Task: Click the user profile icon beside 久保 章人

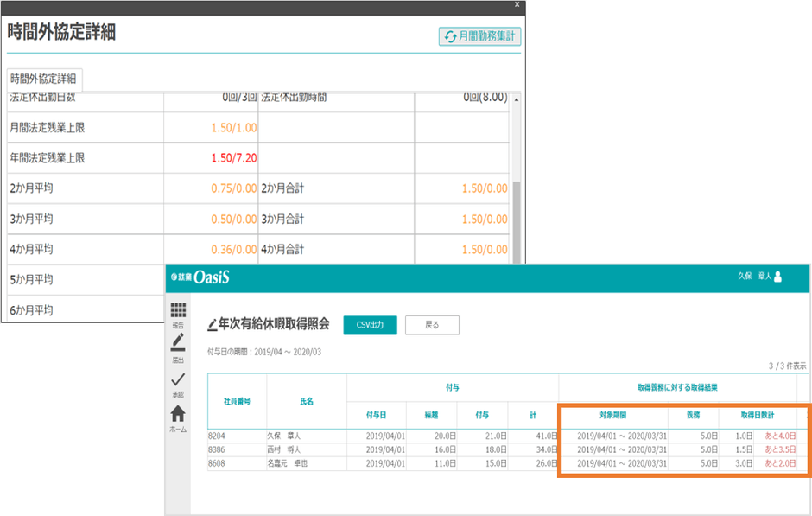Action: 777,277
